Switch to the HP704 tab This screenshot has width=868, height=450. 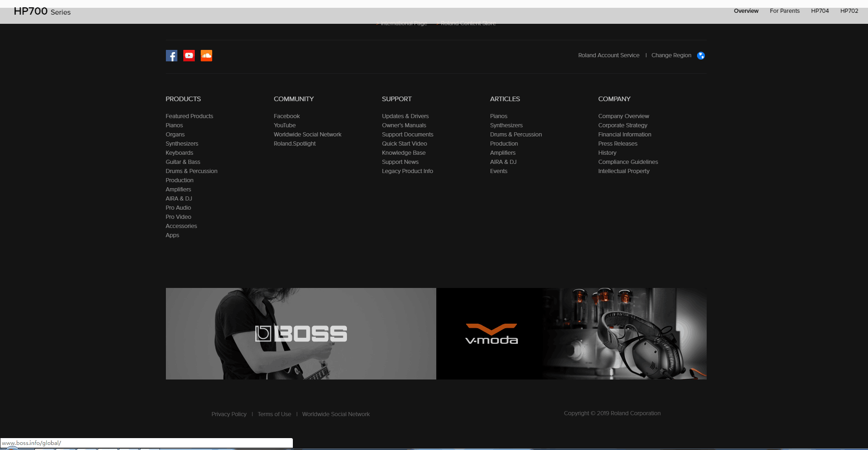click(x=820, y=11)
